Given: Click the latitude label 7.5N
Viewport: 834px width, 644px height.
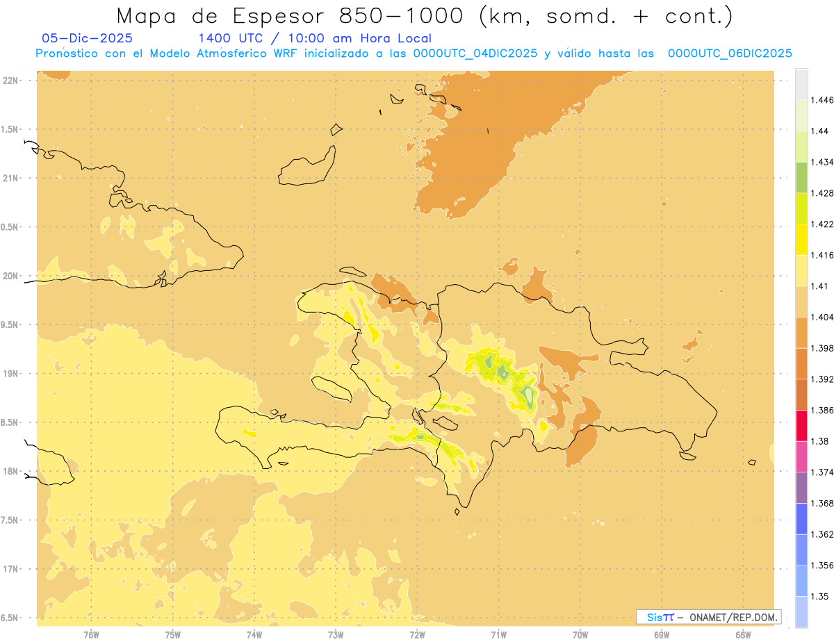Looking at the screenshot, I should click(x=10, y=520).
